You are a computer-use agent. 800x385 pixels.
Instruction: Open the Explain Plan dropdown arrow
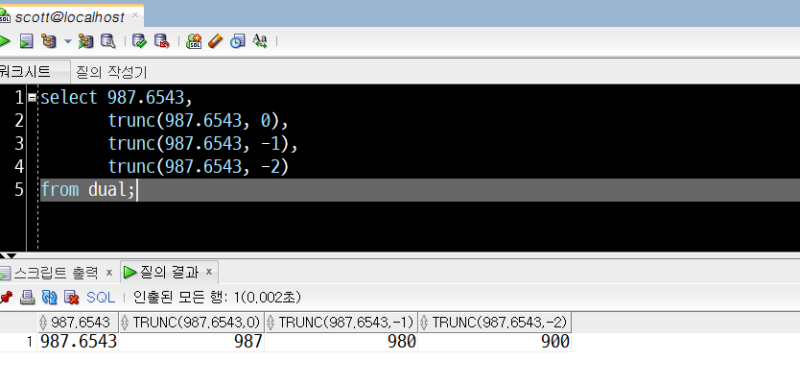pyautogui.click(x=67, y=41)
